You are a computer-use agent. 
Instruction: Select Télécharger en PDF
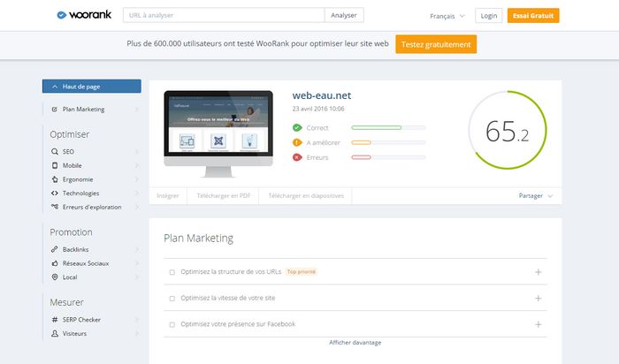click(x=224, y=195)
